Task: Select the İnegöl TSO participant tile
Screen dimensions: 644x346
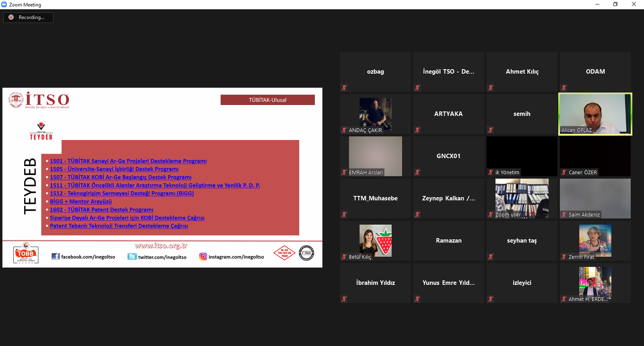Action: [x=449, y=72]
